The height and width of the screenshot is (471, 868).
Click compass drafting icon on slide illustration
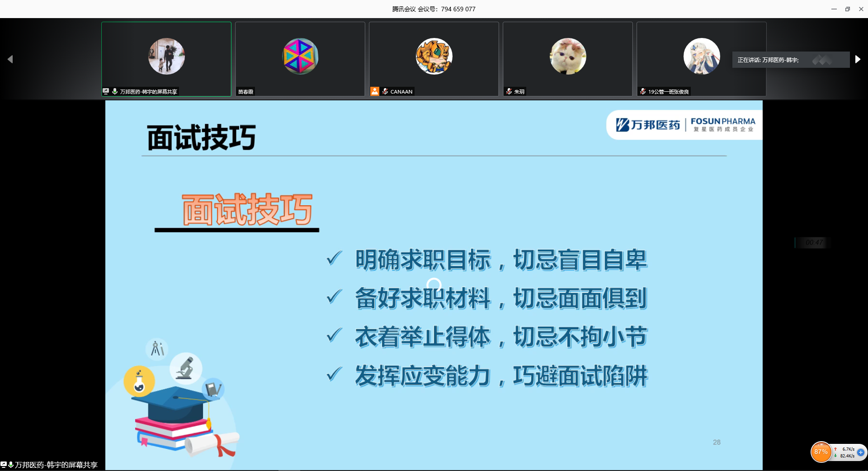(x=157, y=349)
